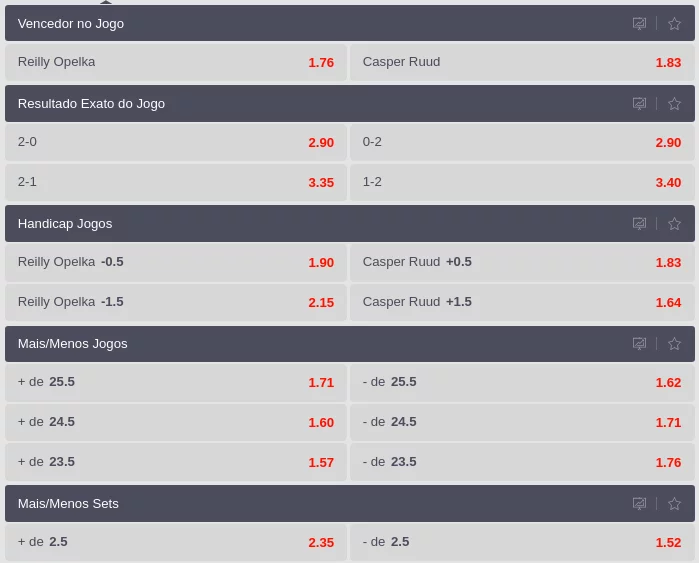Choose Reilly Opelka -1.5 handicap odds
This screenshot has height=563, width=699.
click(x=176, y=302)
